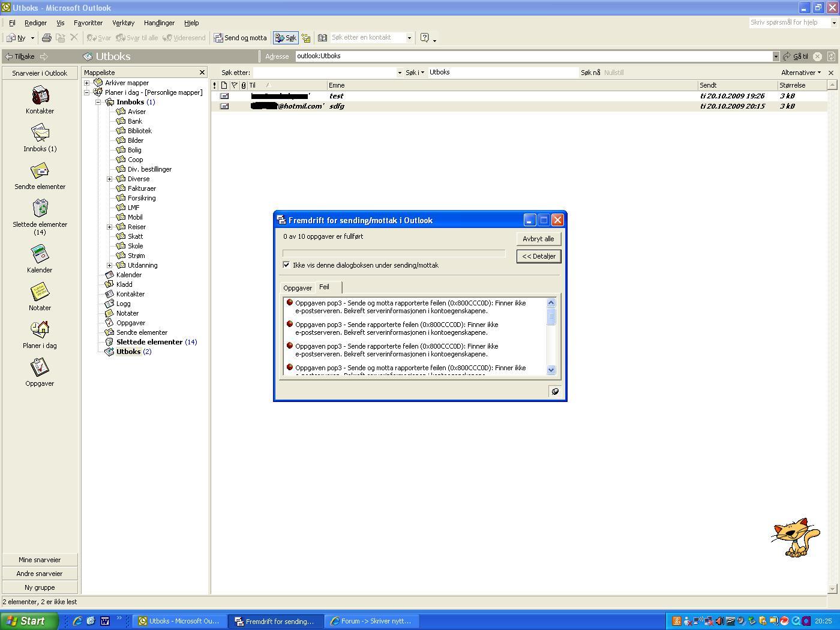Open Søk etter field dropdown arrow

point(400,73)
